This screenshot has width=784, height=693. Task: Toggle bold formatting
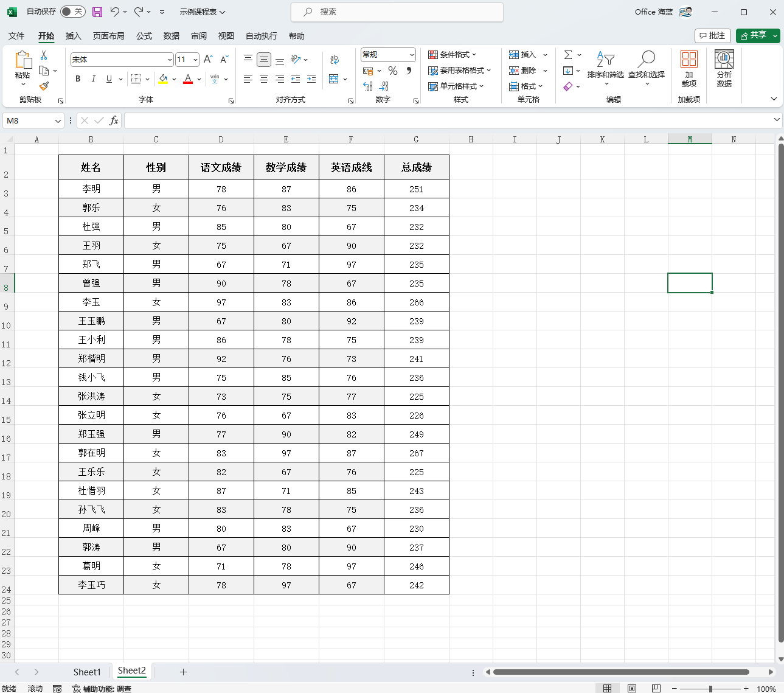coord(78,78)
